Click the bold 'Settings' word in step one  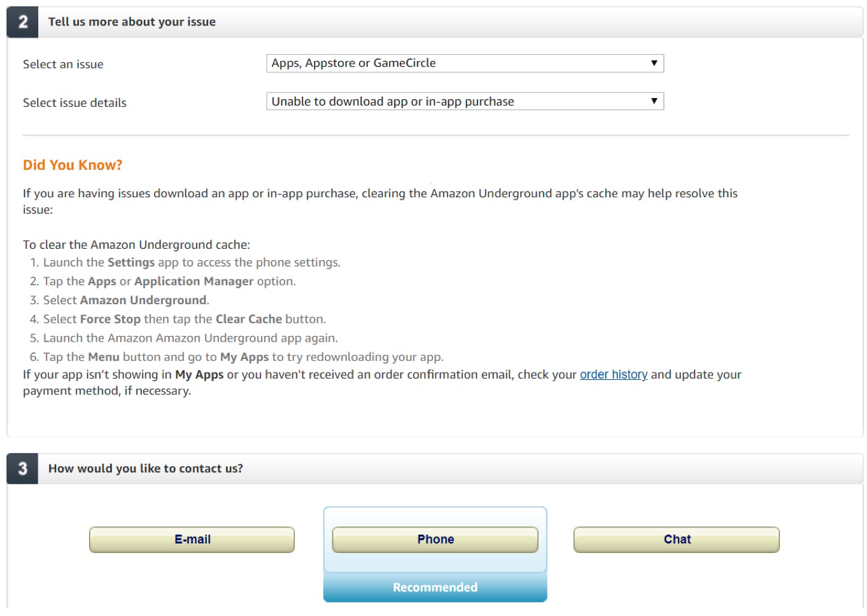point(130,263)
